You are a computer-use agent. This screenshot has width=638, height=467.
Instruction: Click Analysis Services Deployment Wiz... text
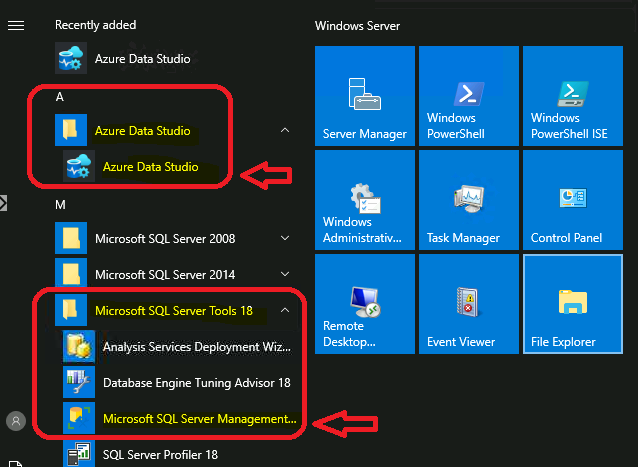[x=197, y=347]
